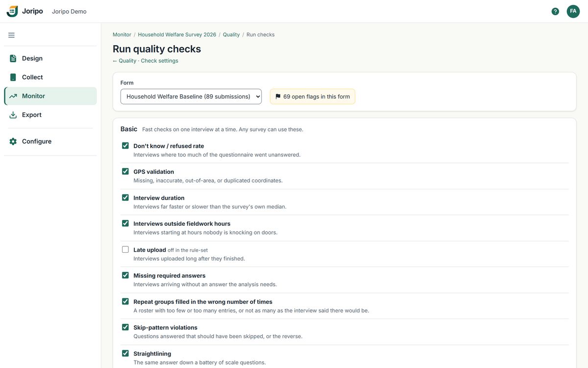Uncheck Interview duration check

125,197
